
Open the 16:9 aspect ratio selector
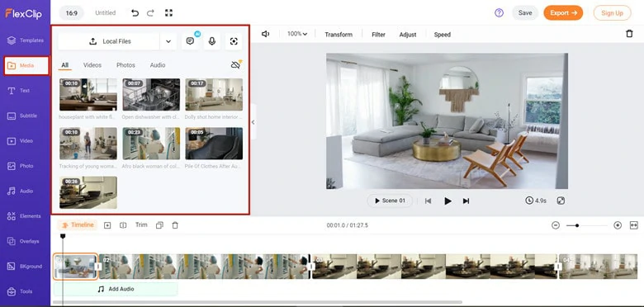coord(72,13)
